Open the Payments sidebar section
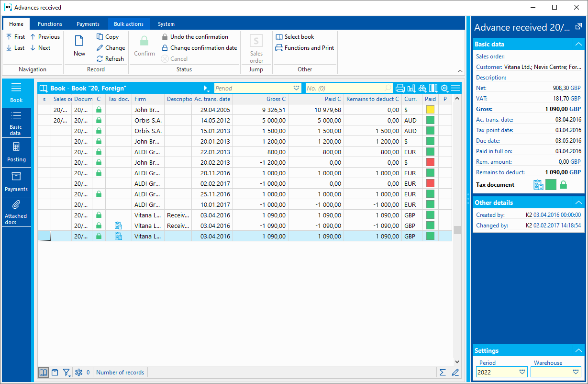Viewport: 588px width, 384px height. (x=16, y=181)
